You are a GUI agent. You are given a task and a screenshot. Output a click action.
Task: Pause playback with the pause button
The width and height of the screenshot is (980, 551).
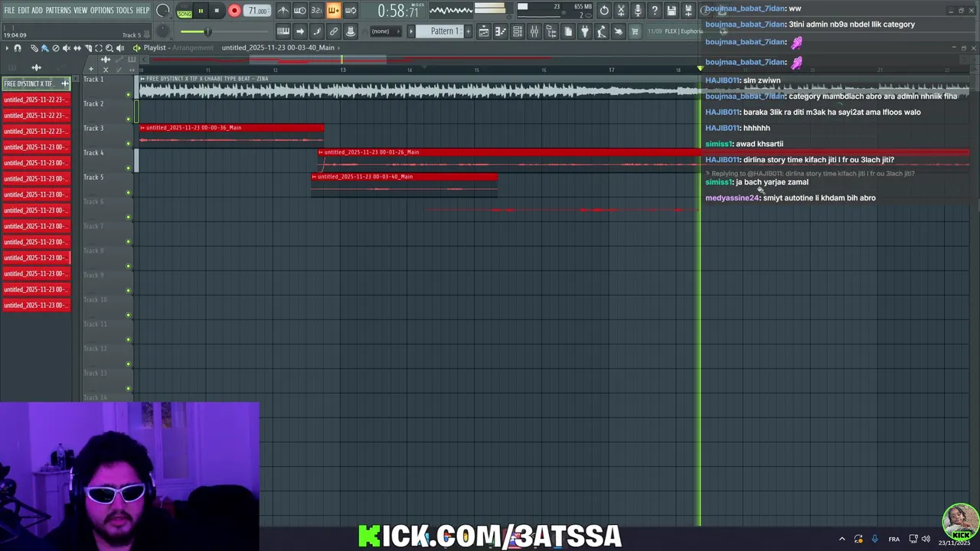pyautogui.click(x=201, y=11)
